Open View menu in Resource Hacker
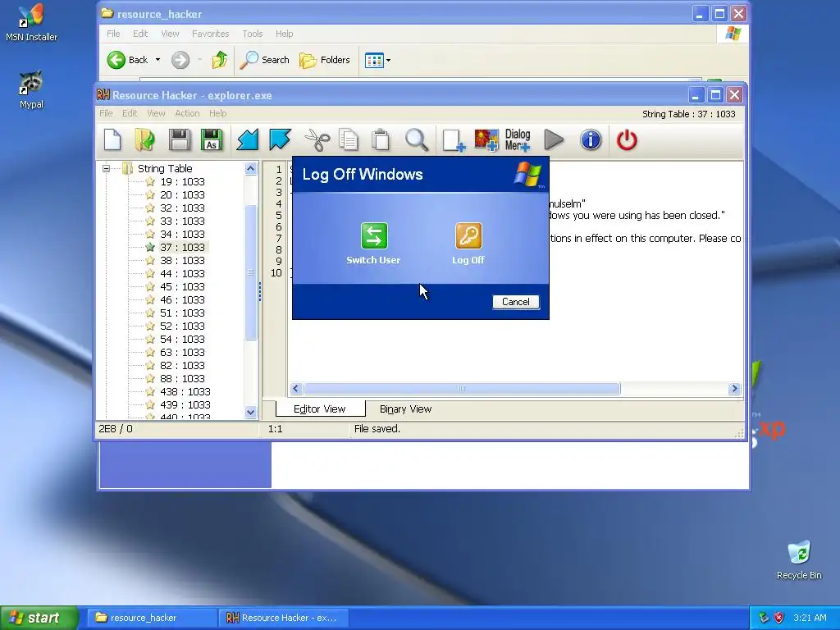 (x=156, y=113)
